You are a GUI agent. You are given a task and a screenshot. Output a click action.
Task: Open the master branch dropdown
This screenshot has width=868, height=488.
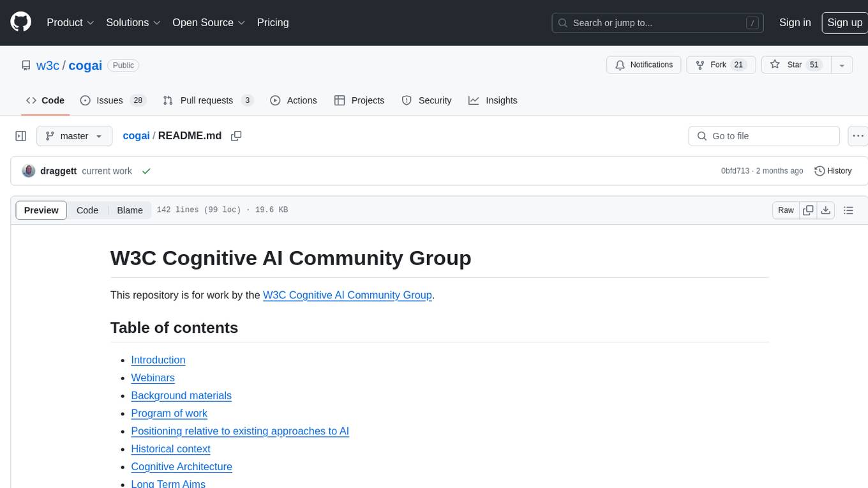click(x=74, y=136)
